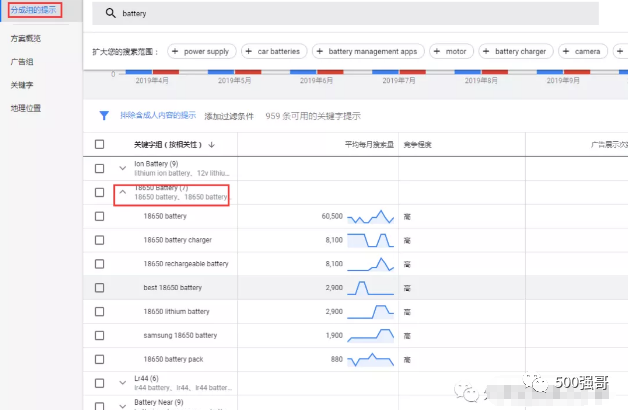The image size is (628, 410).
Task: Click the plus icon on car batteries chip
Action: [249, 51]
